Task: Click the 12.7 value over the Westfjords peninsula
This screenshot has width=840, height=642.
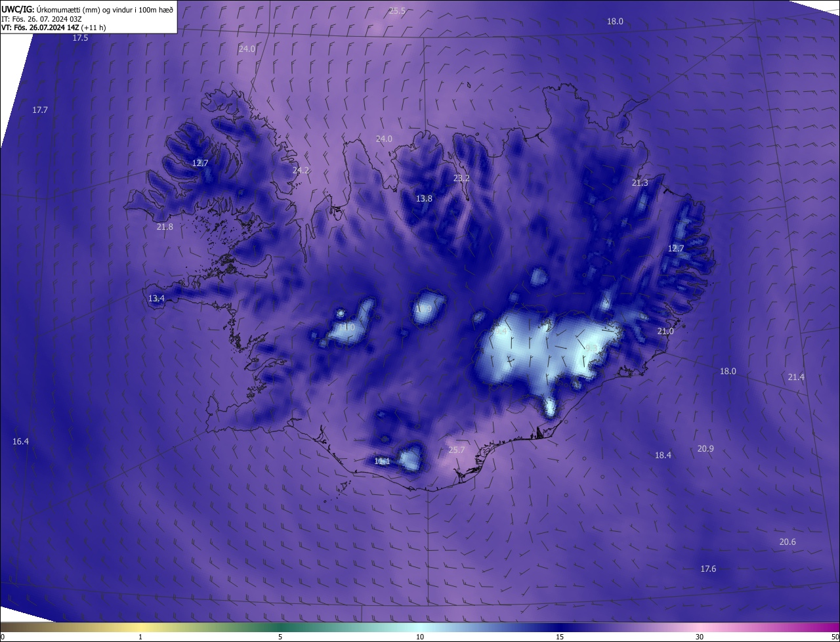Action: coord(200,163)
